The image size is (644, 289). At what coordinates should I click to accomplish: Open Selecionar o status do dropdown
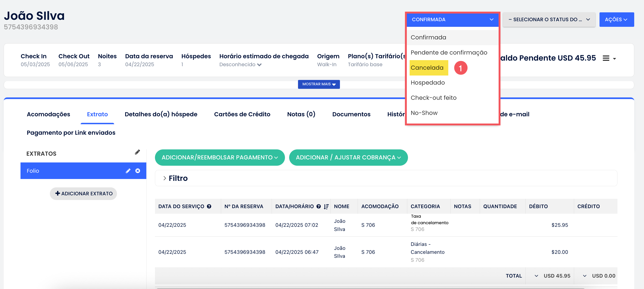pyautogui.click(x=549, y=20)
